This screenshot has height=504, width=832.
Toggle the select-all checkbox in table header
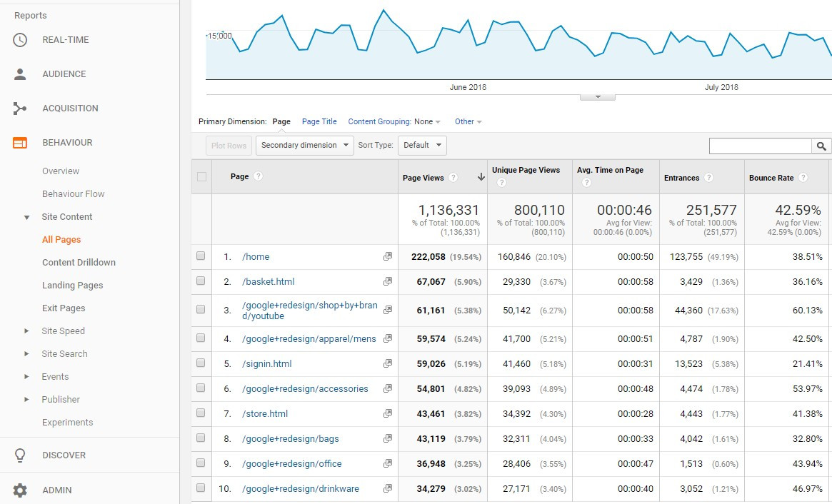(201, 176)
